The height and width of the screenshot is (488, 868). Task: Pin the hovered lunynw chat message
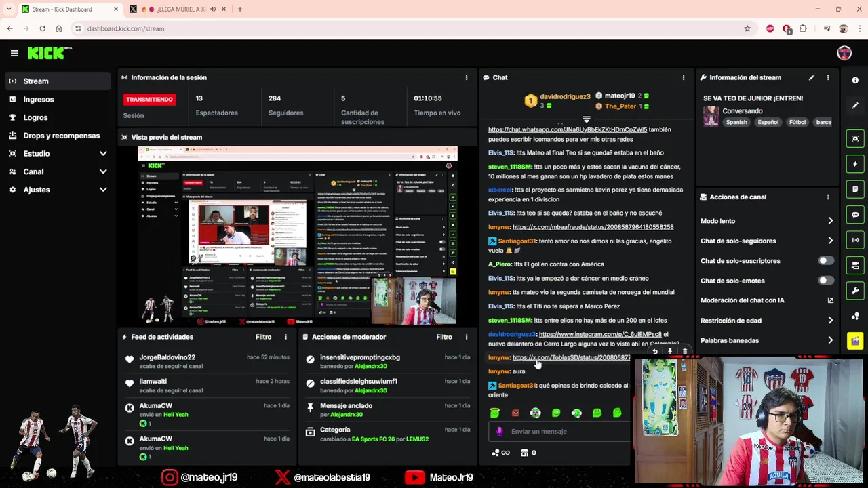pyautogui.click(x=670, y=351)
